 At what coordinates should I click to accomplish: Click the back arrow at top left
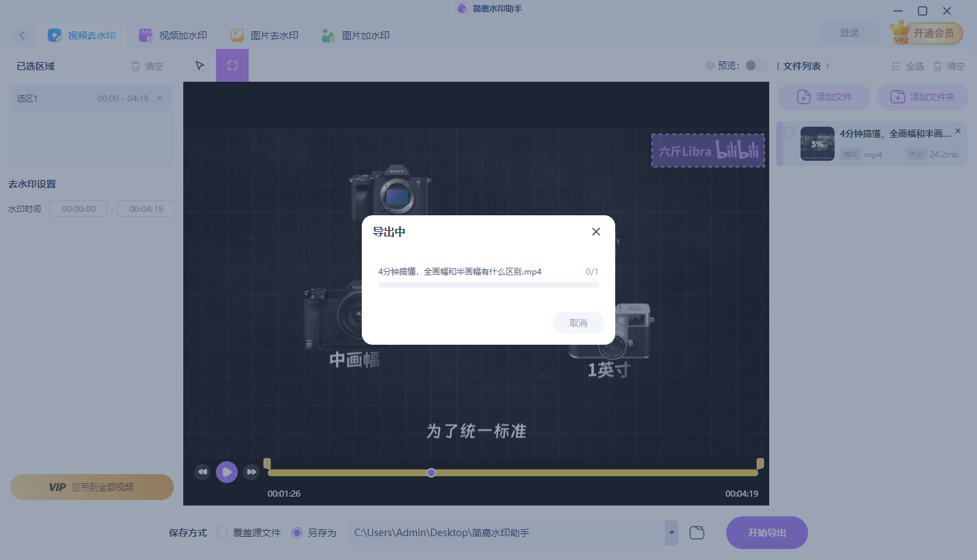pos(21,35)
